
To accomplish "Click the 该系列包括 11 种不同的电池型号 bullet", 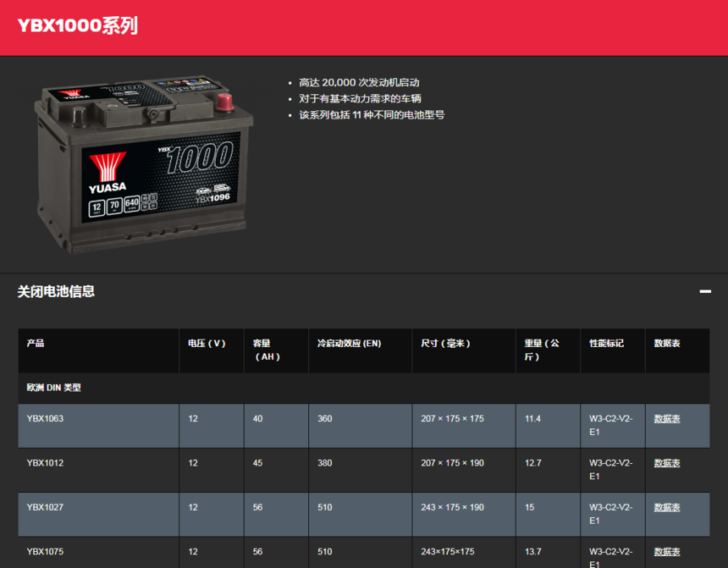I will pyautogui.click(x=372, y=115).
